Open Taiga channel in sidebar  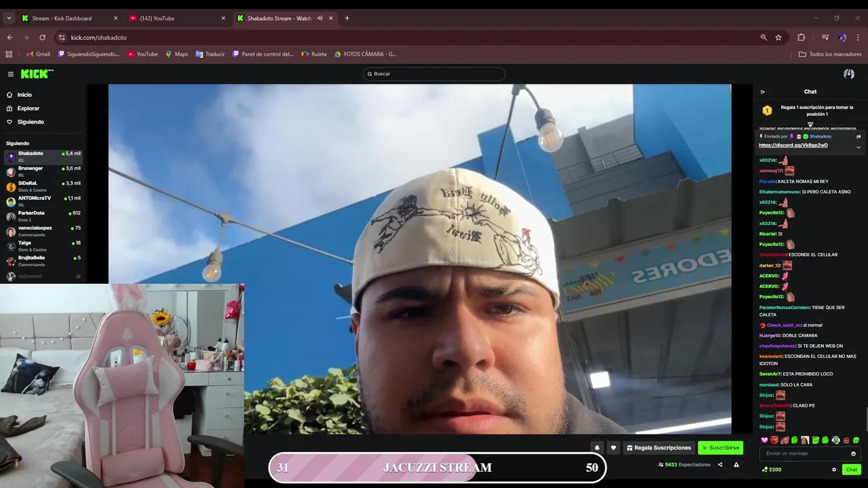click(x=43, y=246)
